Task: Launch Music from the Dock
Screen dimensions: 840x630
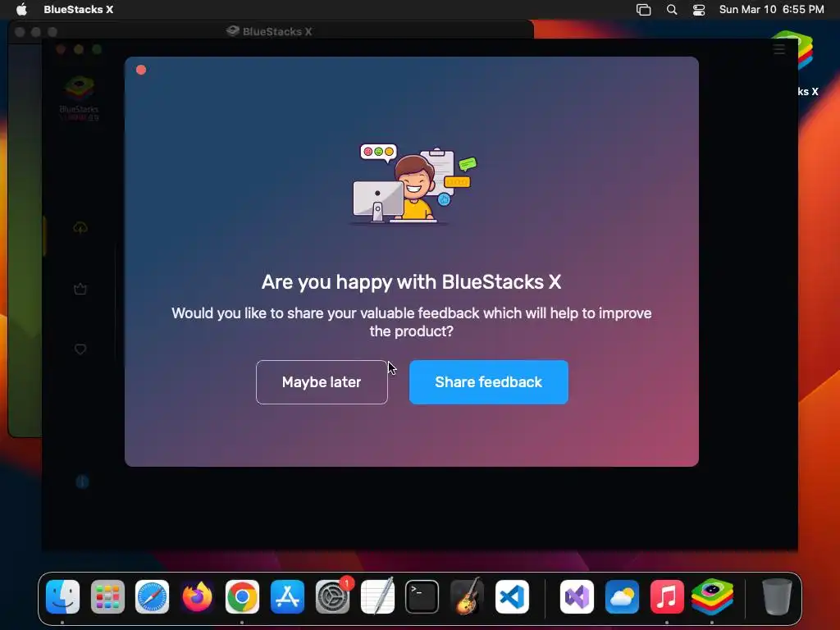Action: [x=667, y=596]
